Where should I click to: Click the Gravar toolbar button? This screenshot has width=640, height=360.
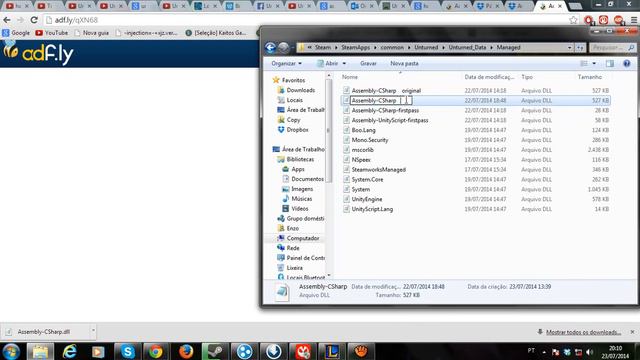point(368,64)
